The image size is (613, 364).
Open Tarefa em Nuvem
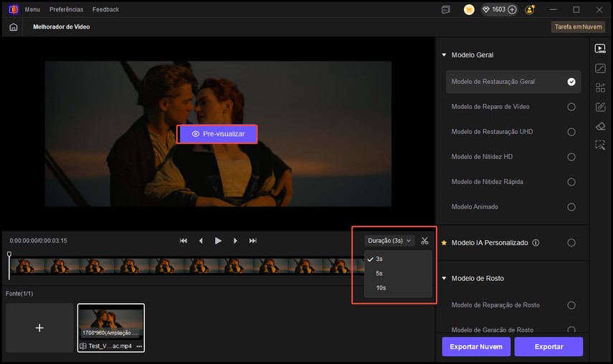pyautogui.click(x=578, y=27)
